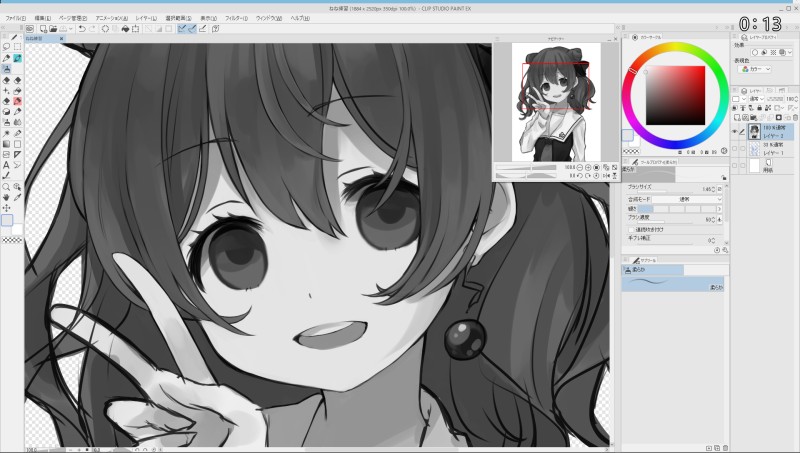800x453 pixels.
Task: Expand the 硬さ hardness arrow
Action: click(719, 209)
